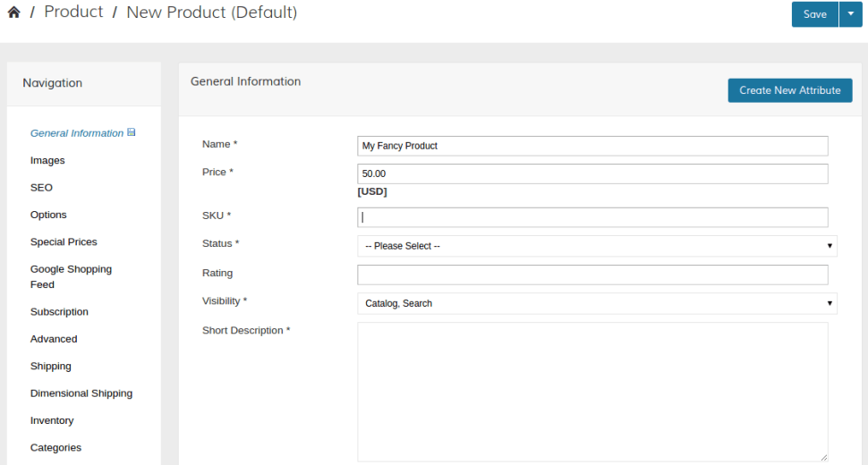Go to the home icon in breadcrumb
This screenshot has width=868, height=465.
pyautogui.click(x=13, y=13)
